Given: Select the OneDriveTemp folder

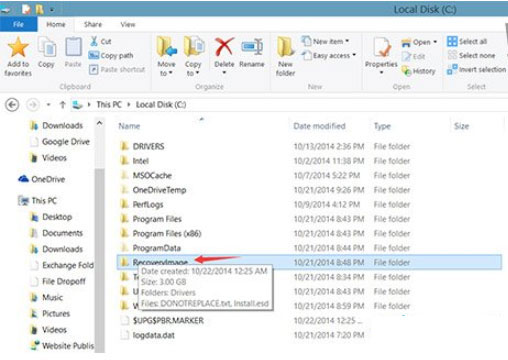Looking at the screenshot, I should tap(159, 190).
